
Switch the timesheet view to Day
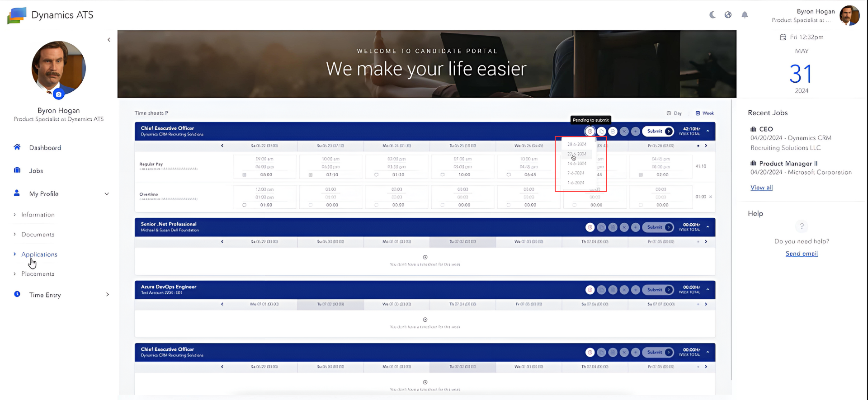pos(674,113)
